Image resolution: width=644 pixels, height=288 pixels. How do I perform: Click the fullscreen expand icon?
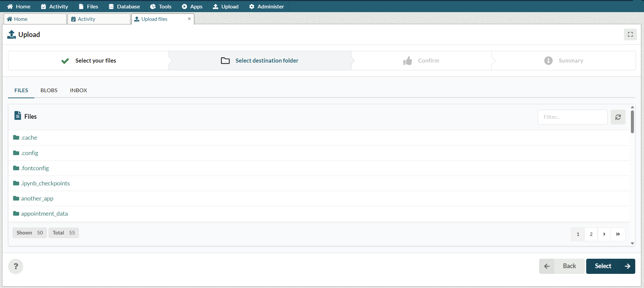coord(630,34)
